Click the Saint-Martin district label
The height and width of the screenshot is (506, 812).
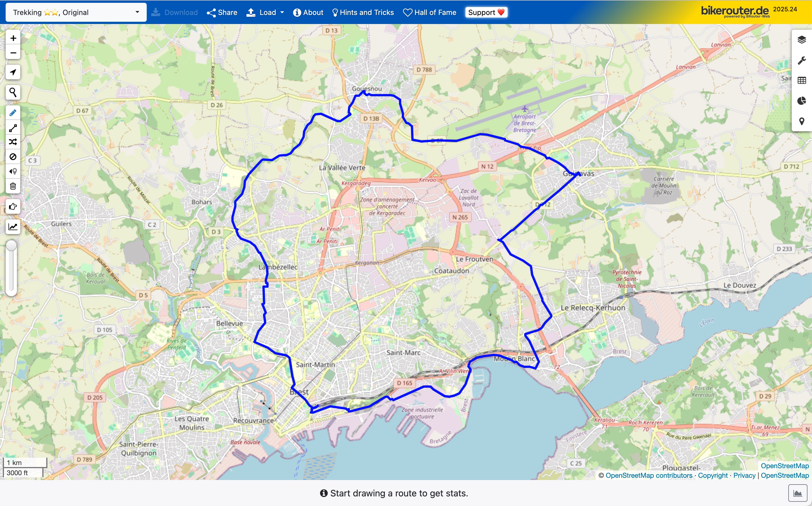click(x=315, y=365)
